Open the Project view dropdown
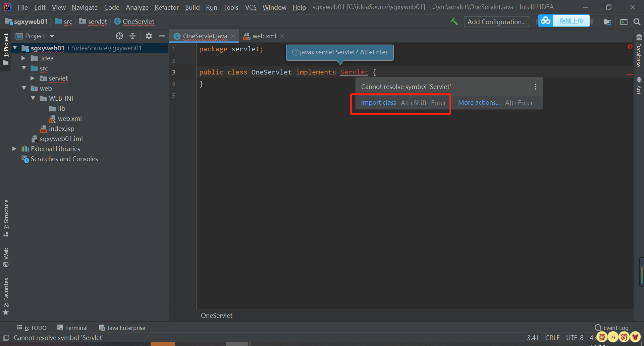 tap(52, 36)
